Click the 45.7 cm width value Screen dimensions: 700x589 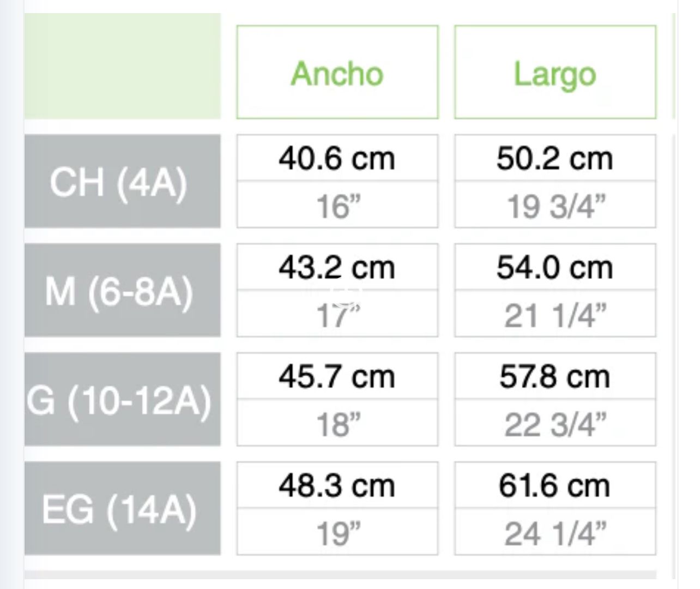[337, 377]
